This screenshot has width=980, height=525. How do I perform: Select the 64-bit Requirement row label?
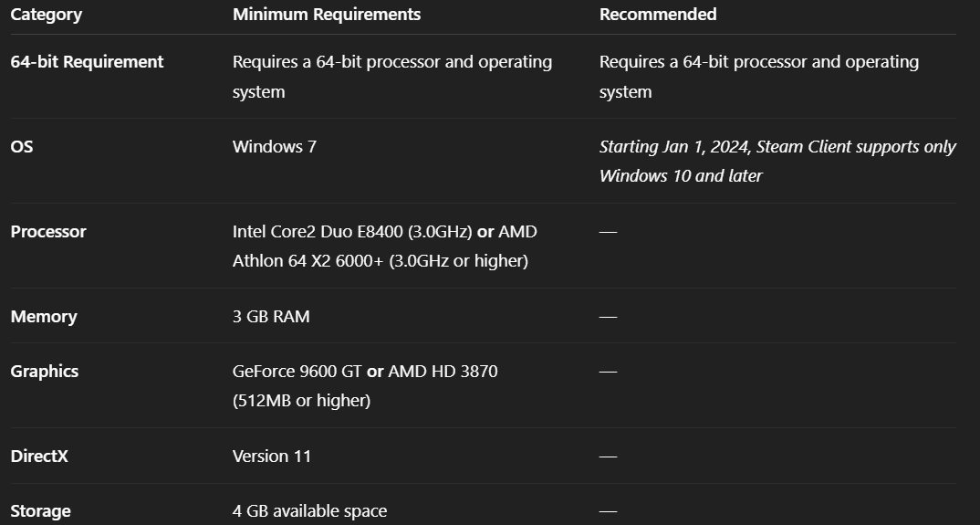[x=87, y=62]
